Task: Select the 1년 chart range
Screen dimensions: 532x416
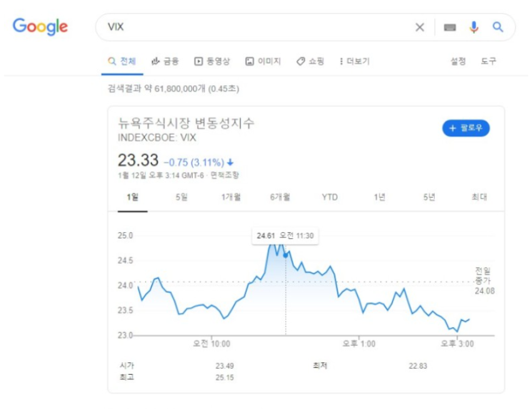Action: (379, 197)
